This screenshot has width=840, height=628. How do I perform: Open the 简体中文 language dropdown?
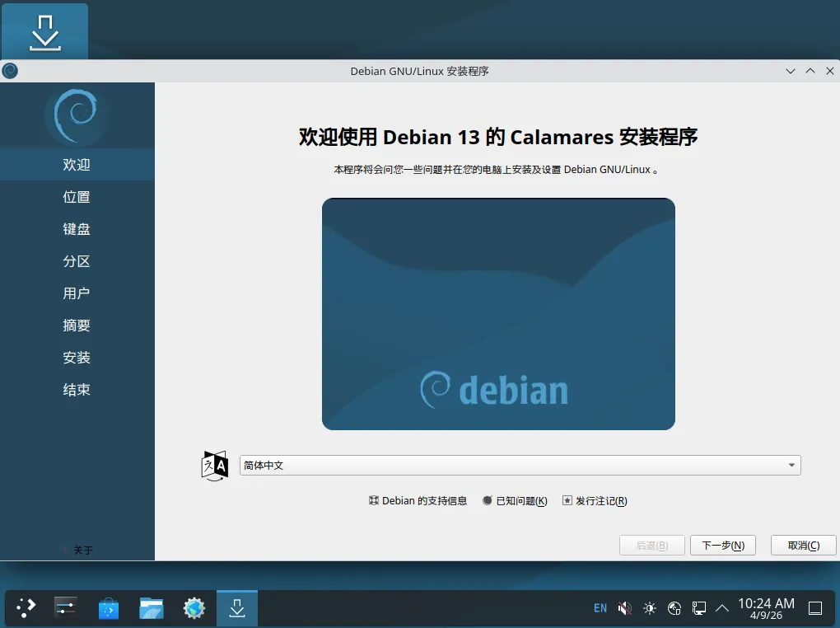520,466
